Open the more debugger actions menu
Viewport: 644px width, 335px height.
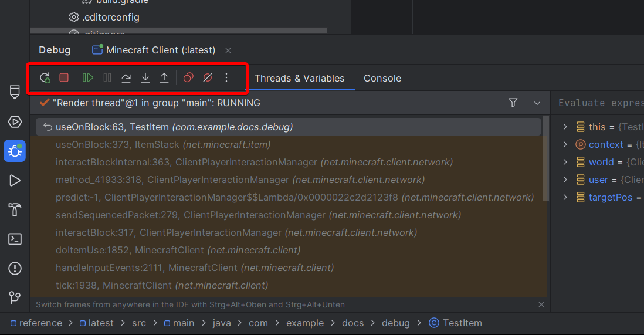[x=226, y=77]
